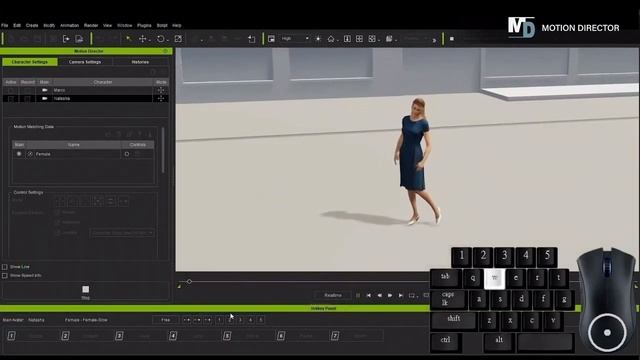The height and width of the screenshot is (360, 640).
Task: Click the toolbar overflow double-arrow
Action: click(434, 40)
